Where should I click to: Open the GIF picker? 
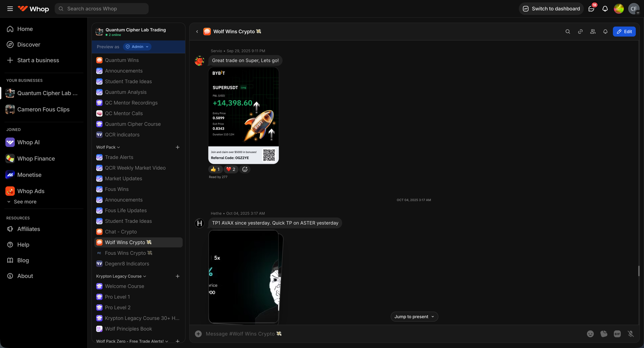(x=617, y=334)
